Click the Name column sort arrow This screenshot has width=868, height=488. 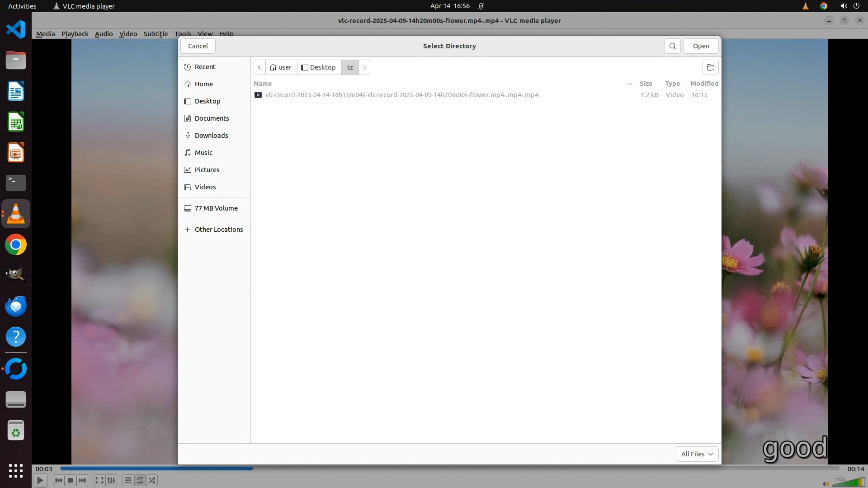tap(630, 84)
